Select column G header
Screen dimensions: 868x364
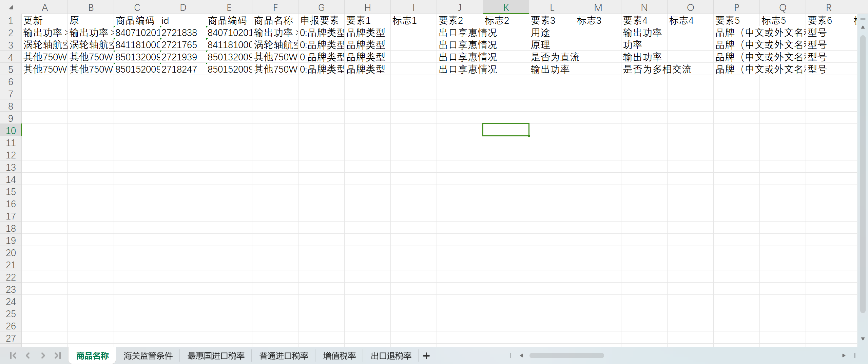(321, 7)
